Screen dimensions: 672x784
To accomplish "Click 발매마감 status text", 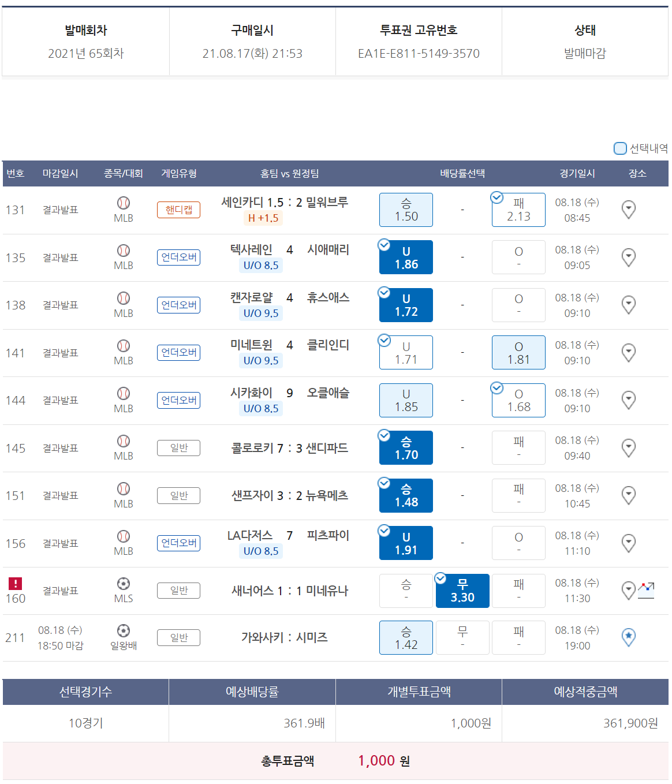I will pyautogui.click(x=585, y=53).
